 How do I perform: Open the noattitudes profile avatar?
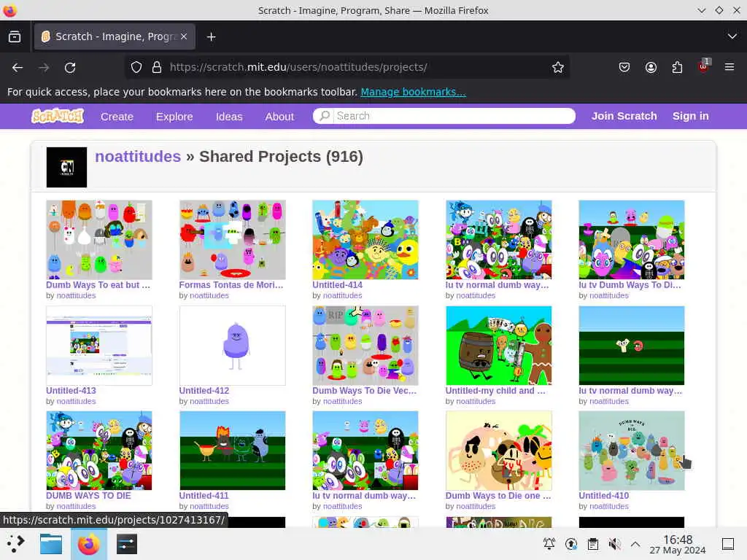pos(66,167)
